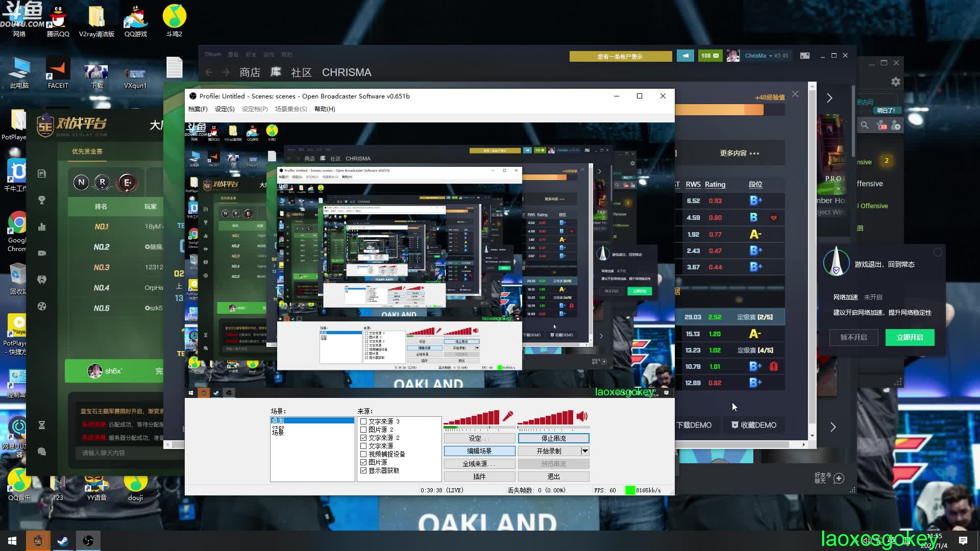Viewport: 980px width, 551px height.
Task: Go to Steam 社区 tab
Action: click(301, 72)
